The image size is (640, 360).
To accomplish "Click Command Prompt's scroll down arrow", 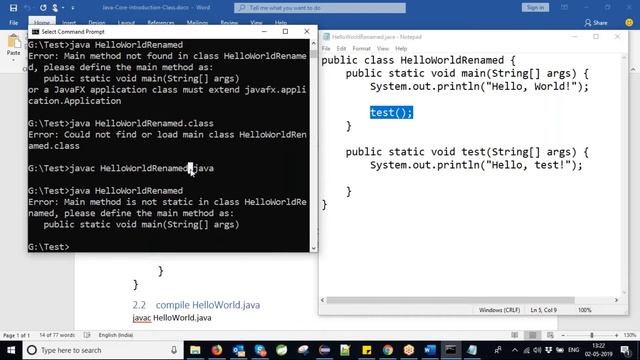I will click(313, 248).
